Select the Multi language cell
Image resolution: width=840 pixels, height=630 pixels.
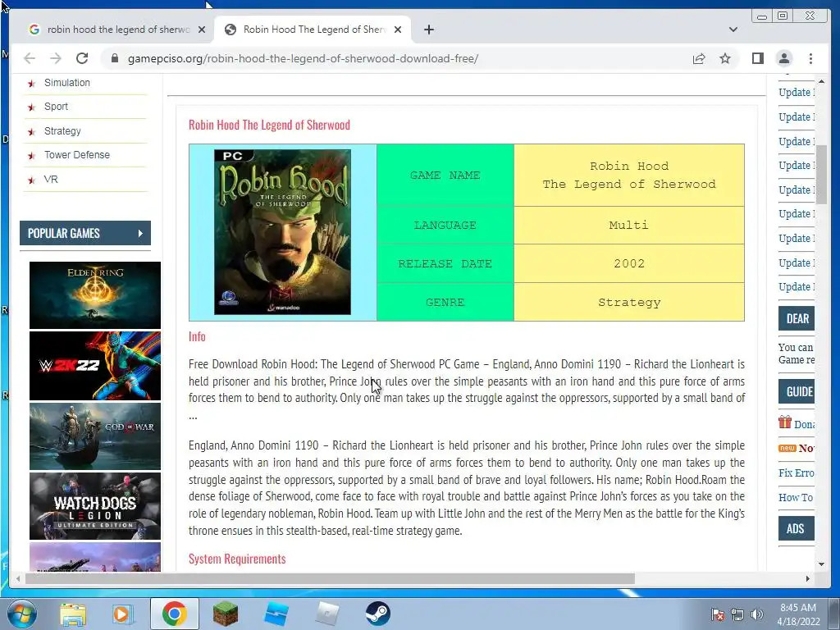point(629,225)
